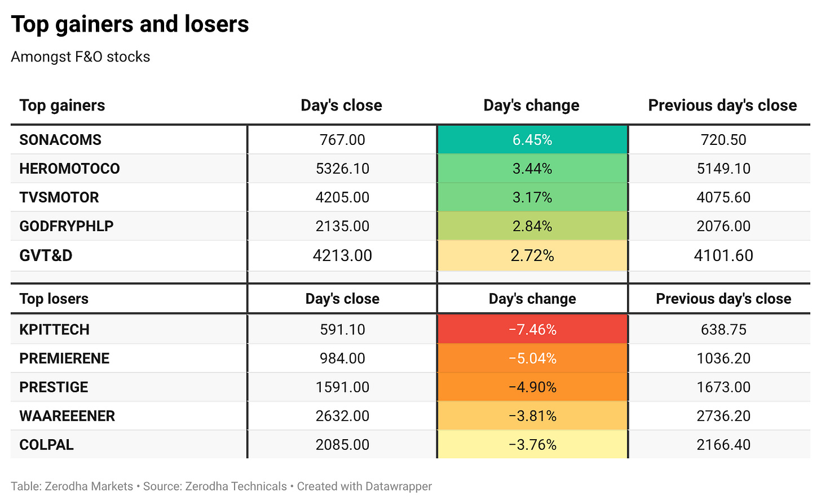Click the SONACOMS 6.45% change cell

pos(532,140)
